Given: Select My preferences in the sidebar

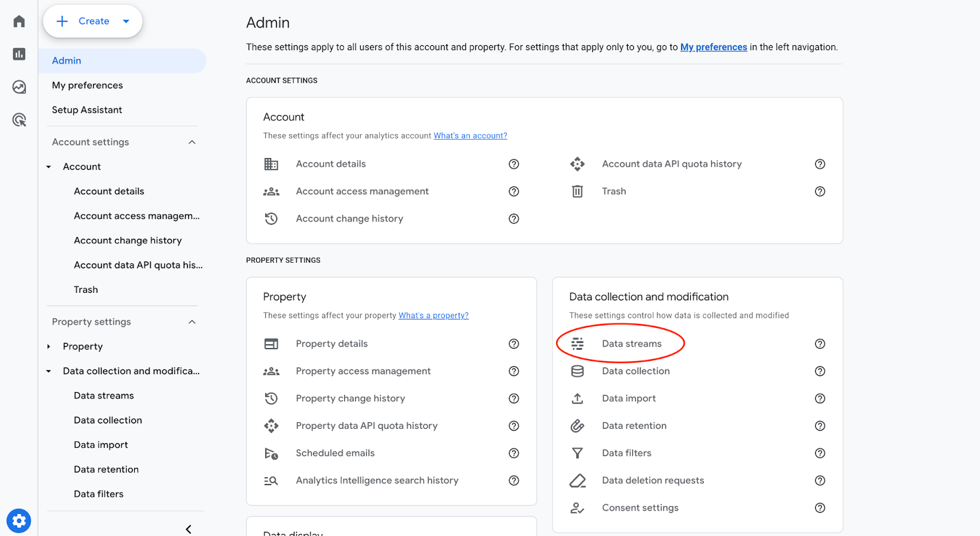Looking at the screenshot, I should point(88,85).
